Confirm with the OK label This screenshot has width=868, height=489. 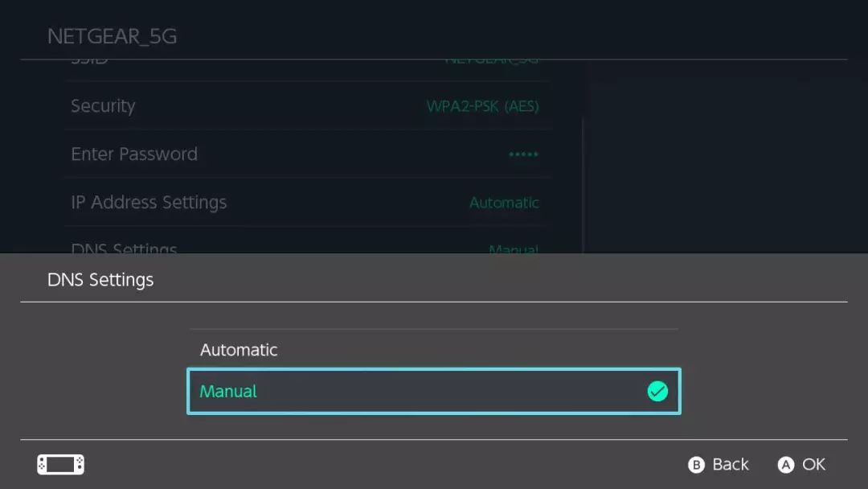(813, 464)
